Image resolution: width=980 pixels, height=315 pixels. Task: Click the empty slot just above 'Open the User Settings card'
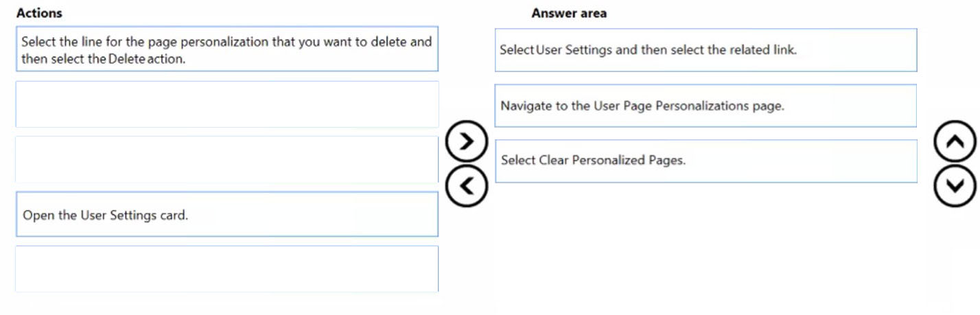point(226,159)
